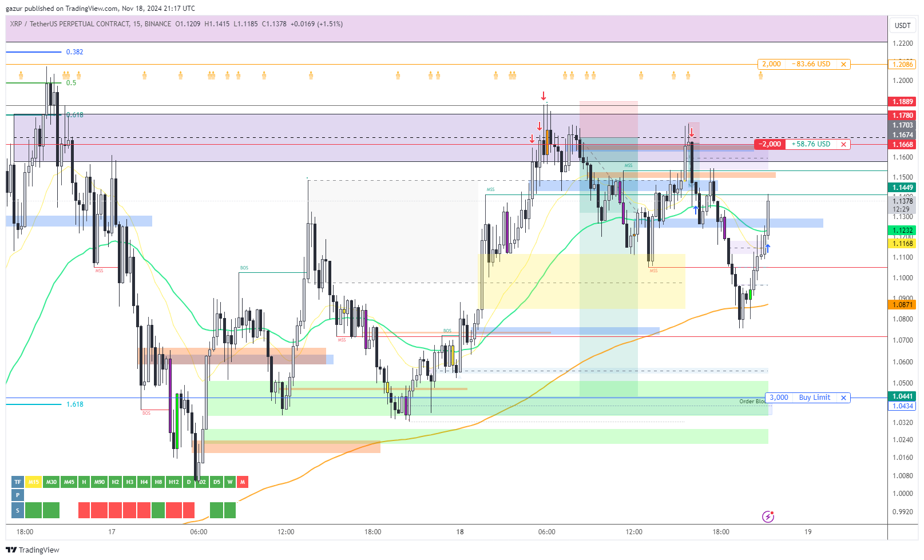Click the green S-row cell under M15
The width and height of the screenshot is (924, 560).
point(34,510)
